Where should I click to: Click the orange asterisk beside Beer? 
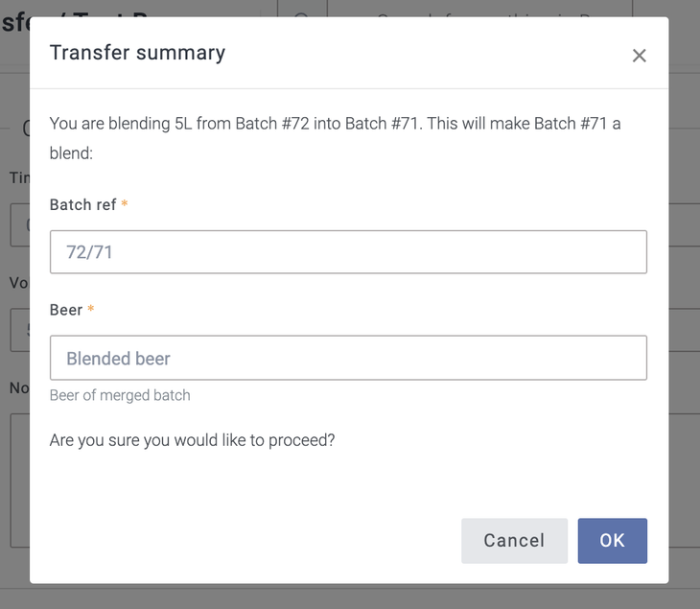point(91,310)
